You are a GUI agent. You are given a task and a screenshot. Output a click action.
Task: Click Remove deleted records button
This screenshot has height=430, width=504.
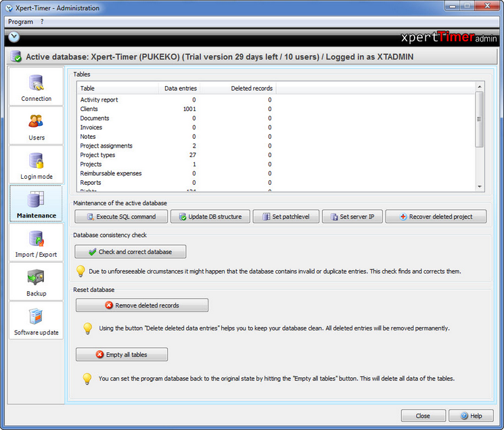point(142,305)
